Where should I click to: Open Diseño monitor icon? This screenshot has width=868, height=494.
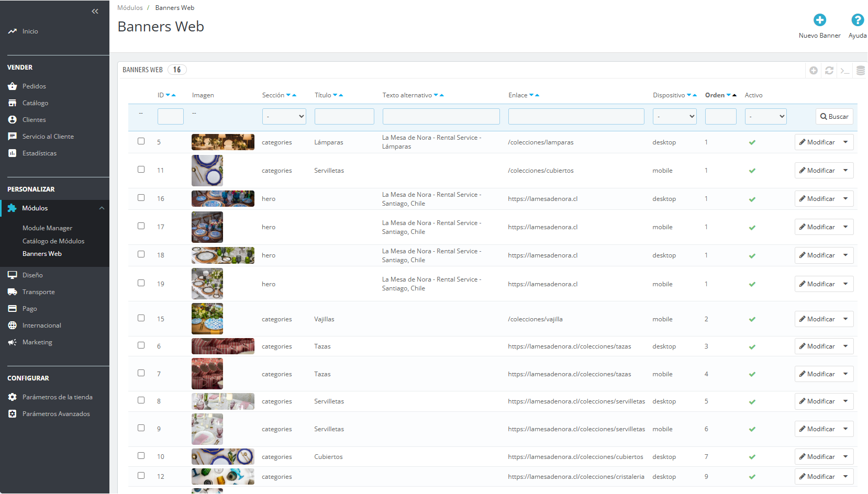(13, 275)
